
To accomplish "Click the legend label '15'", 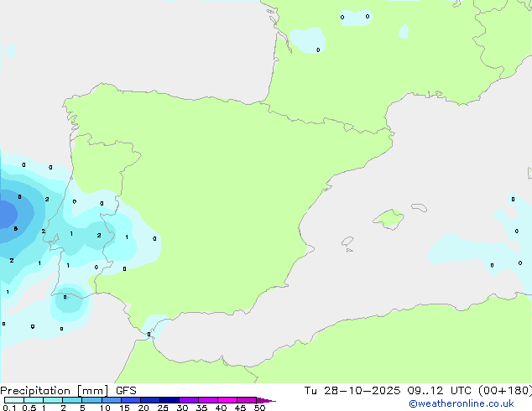I will click(x=124, y=408).
